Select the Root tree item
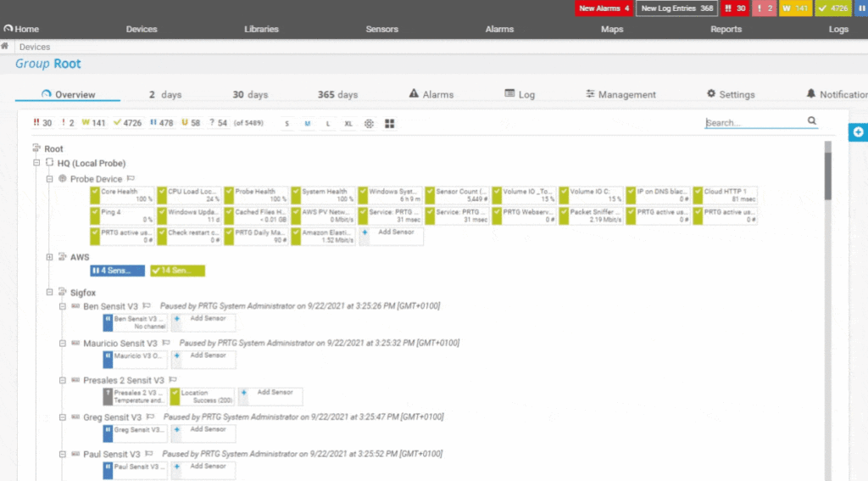Screen dimensions: 868x481 tap(53, 148)
